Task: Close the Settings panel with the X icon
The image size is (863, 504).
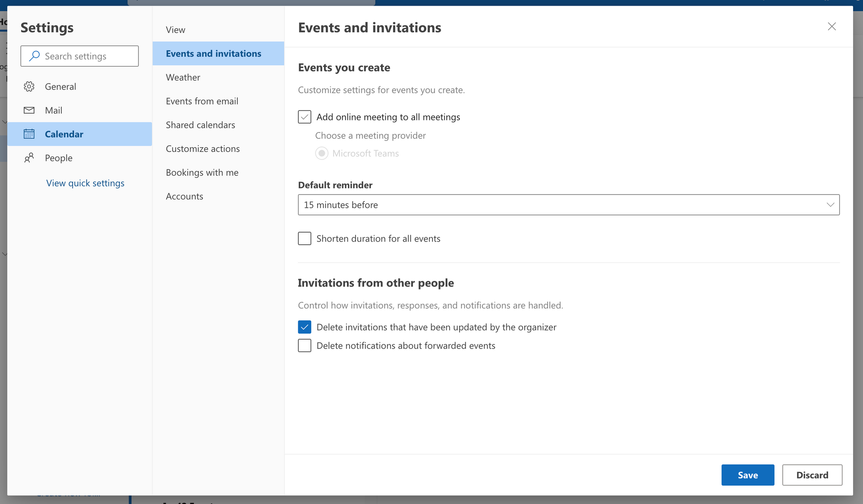Action: [x=832, y=26]
